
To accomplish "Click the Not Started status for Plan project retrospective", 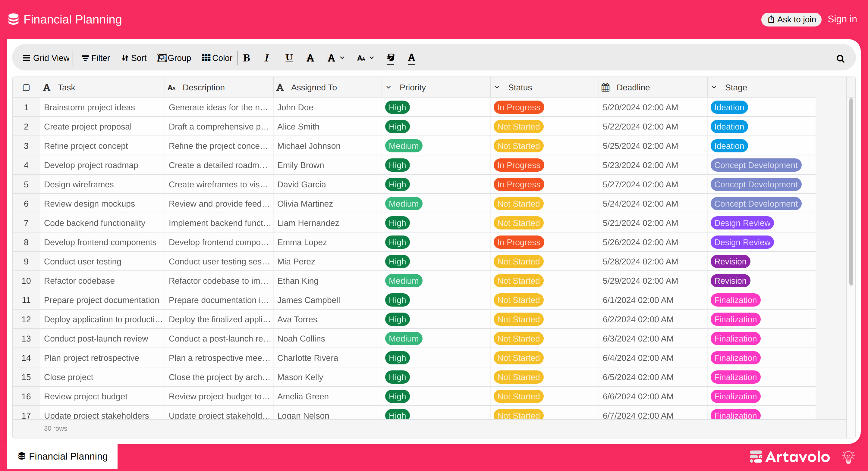I will [x=518, y=358].
